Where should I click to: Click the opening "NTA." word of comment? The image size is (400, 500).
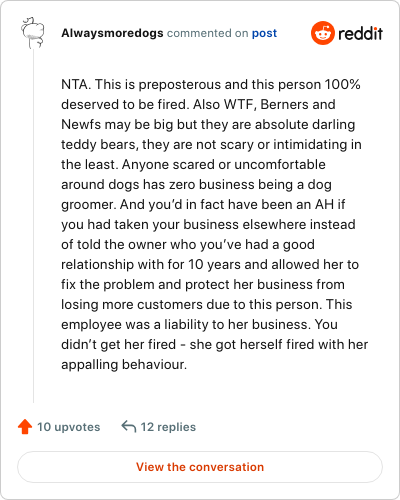(x=76, y=84)
